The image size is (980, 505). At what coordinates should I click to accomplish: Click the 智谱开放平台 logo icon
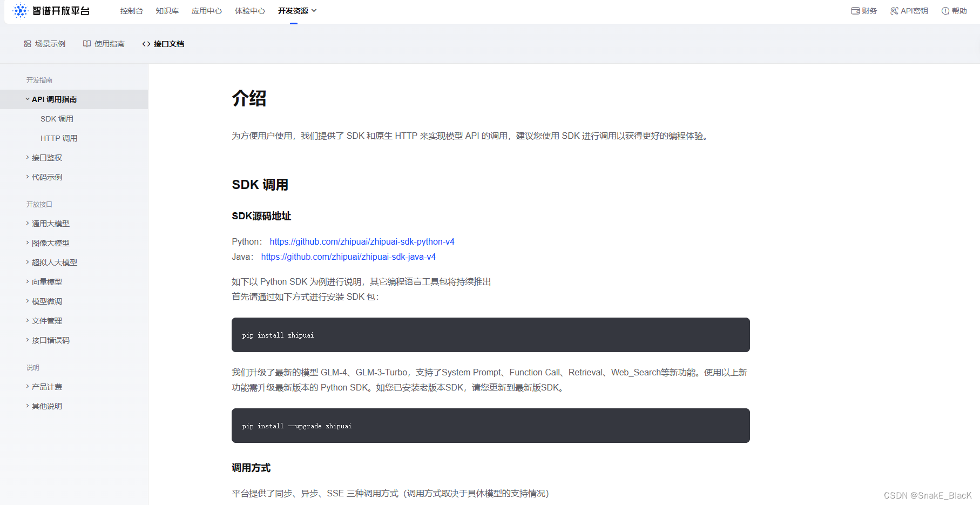pyautogui.click(x=20, y=11)
